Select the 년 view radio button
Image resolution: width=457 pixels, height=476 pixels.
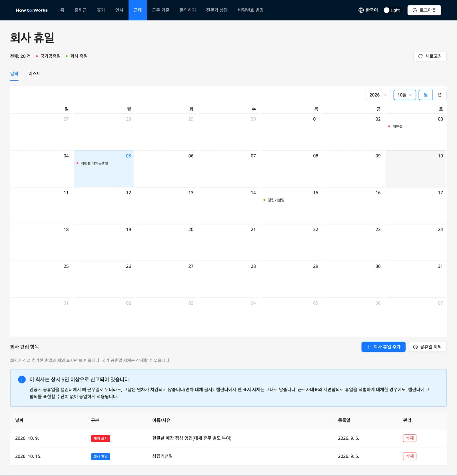(x=440, y=95)
